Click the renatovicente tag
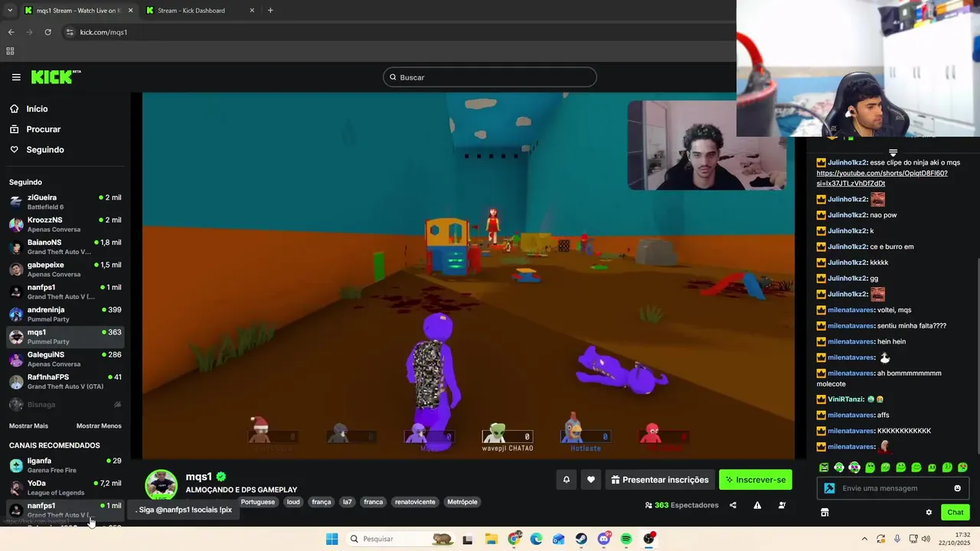Screen dimensions: 980x551 [415, 502]
